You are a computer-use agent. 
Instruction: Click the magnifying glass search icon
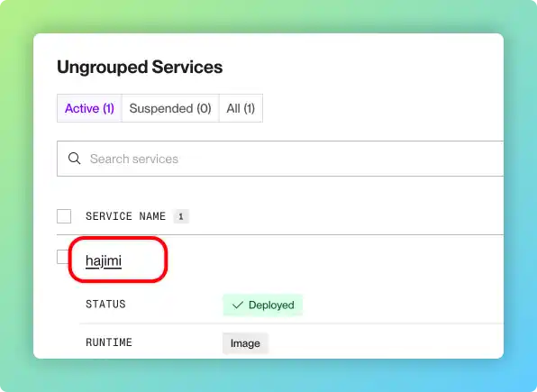click(74, 159)
